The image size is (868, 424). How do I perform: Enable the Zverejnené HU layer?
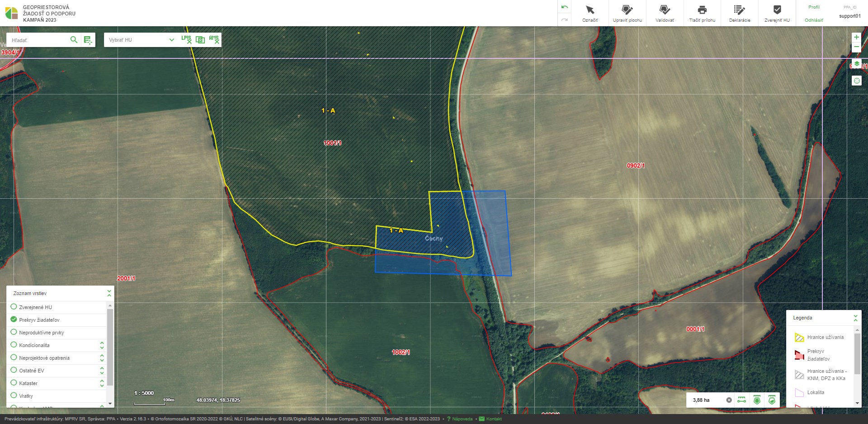point(14,307)
